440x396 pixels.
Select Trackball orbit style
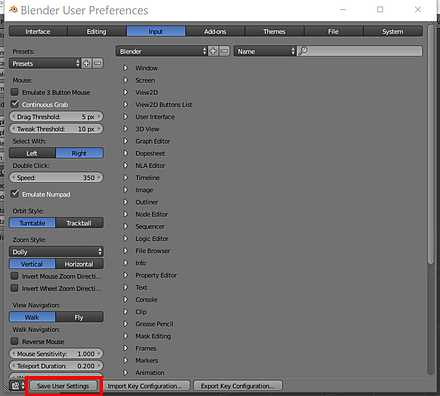point(79,223)
